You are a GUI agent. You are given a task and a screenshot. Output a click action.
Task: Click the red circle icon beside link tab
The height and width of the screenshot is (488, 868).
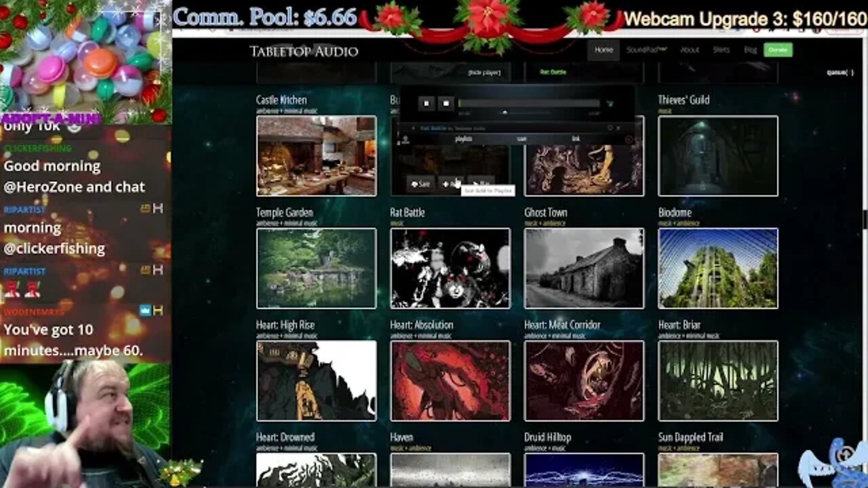pyautogui.click(x=629, y=140)
